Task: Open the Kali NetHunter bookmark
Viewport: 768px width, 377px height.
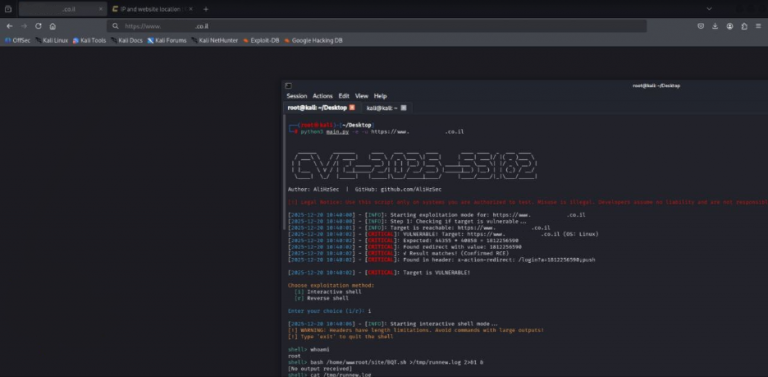Action: click(x=215, y=41)
